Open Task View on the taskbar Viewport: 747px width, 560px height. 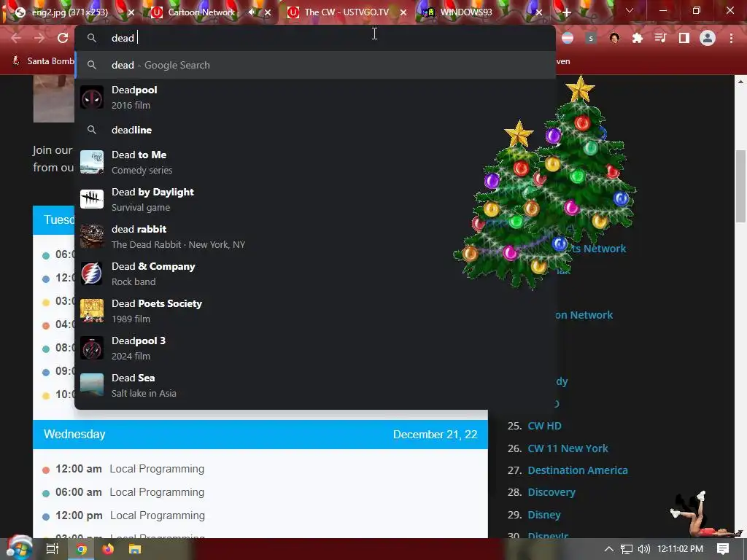[52, 549]
